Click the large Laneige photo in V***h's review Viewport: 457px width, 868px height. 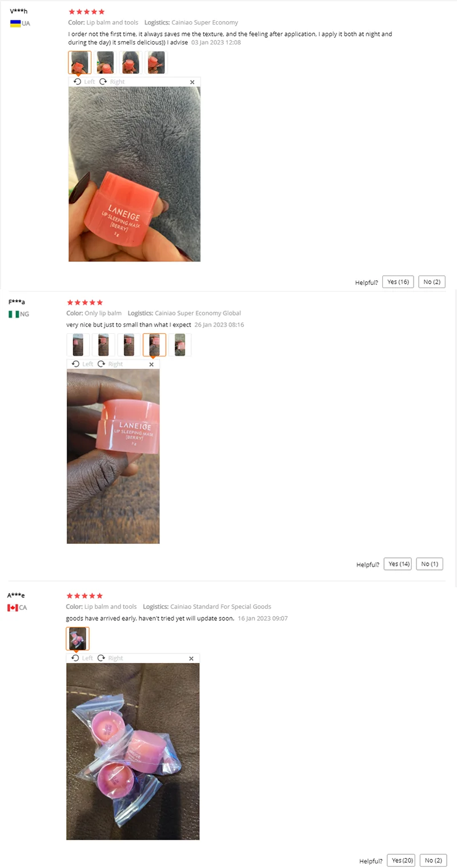click(134, 174)
